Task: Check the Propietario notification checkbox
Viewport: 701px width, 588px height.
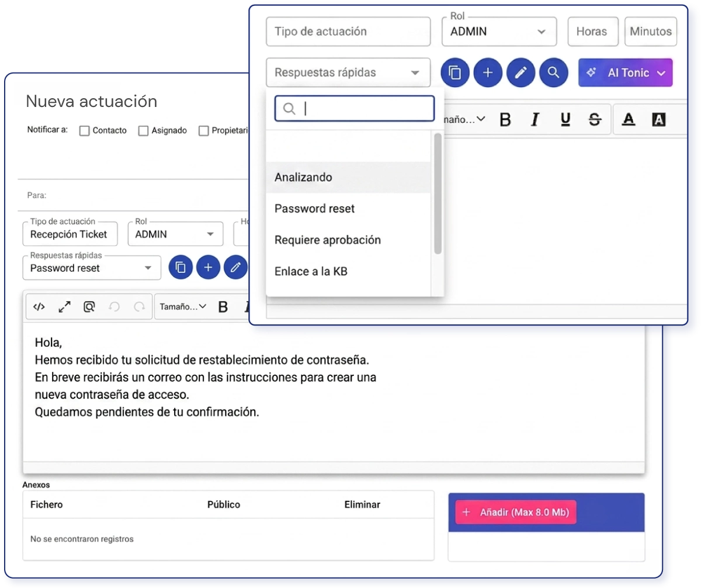Action: (x=203, y=131)
